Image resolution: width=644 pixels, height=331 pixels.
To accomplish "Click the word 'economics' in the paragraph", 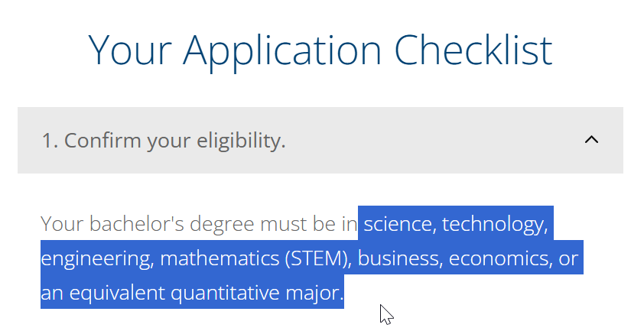I will point(498,258).
